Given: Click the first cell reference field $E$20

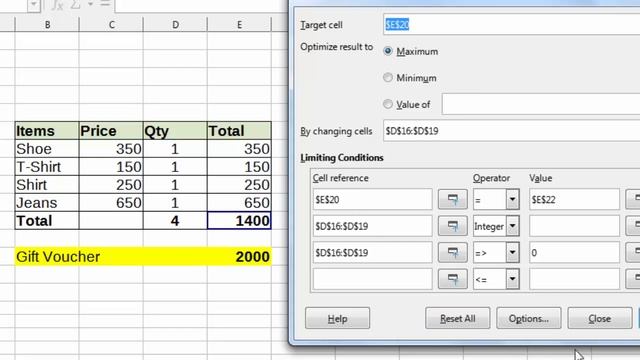Looking at the screenshot, I should pyautogui.click(x=372, y=200).
